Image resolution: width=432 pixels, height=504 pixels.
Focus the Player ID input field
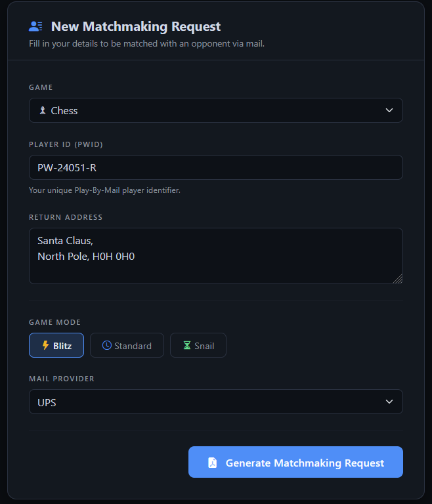point(215,167)
